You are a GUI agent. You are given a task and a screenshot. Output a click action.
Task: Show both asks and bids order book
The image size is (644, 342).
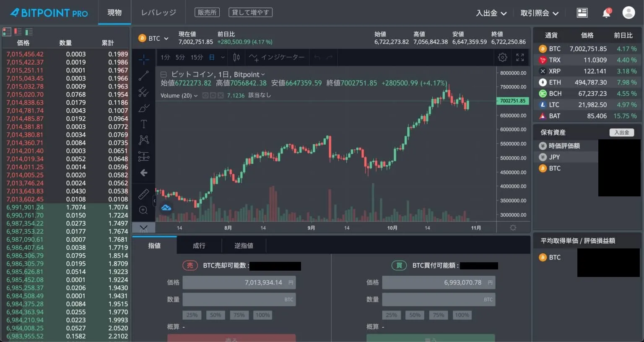point(7,31)
